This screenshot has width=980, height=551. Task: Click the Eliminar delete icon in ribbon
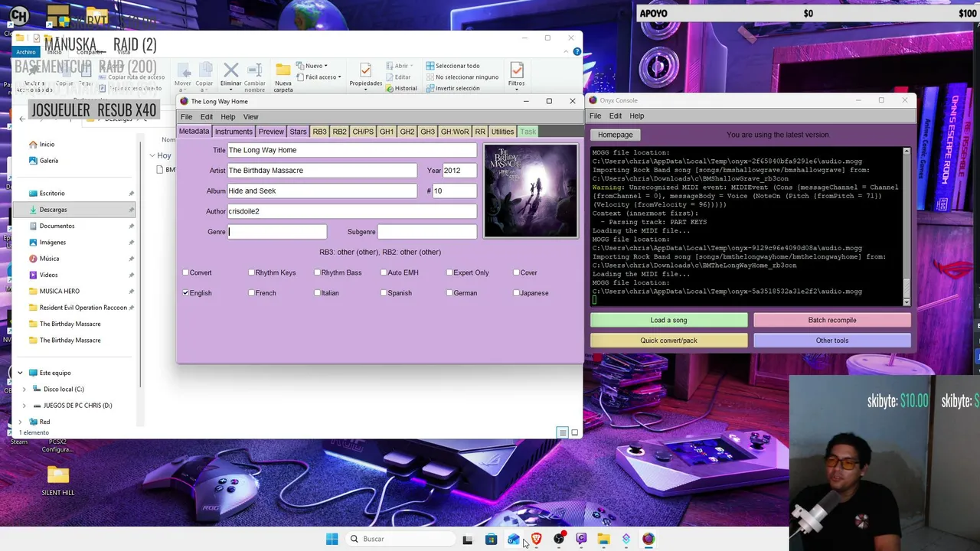(230, 70)
